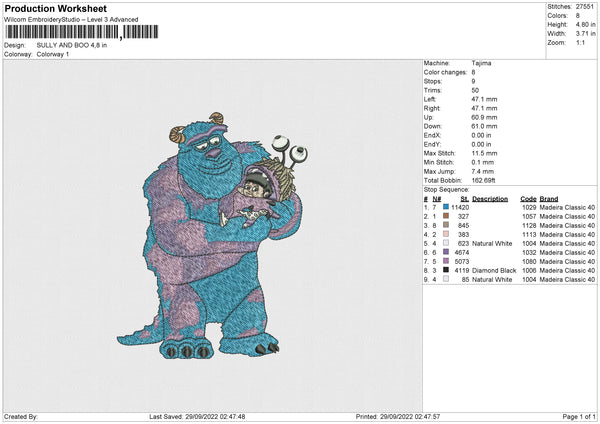Click the 'N#' column header
Screen dimensions: 600x424
437,199
